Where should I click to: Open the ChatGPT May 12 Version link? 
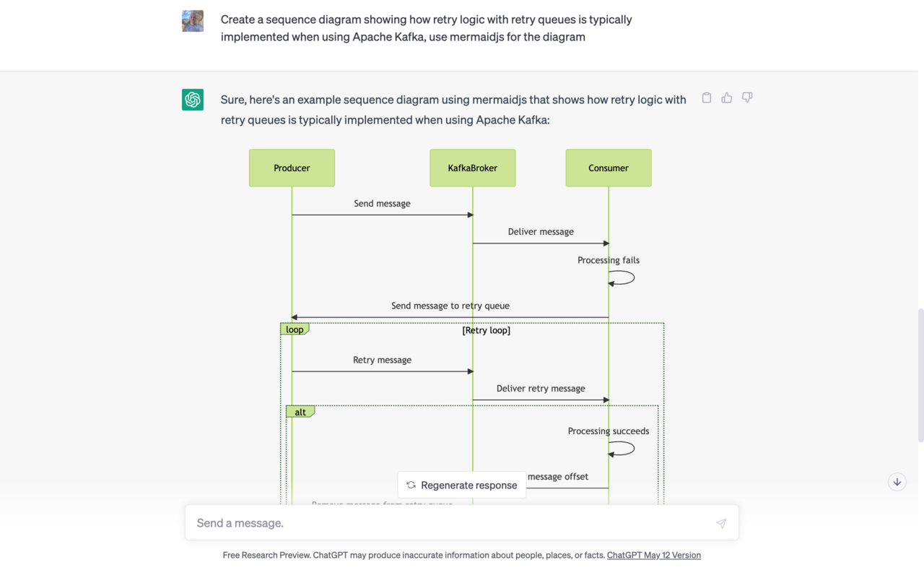[653, 555]
